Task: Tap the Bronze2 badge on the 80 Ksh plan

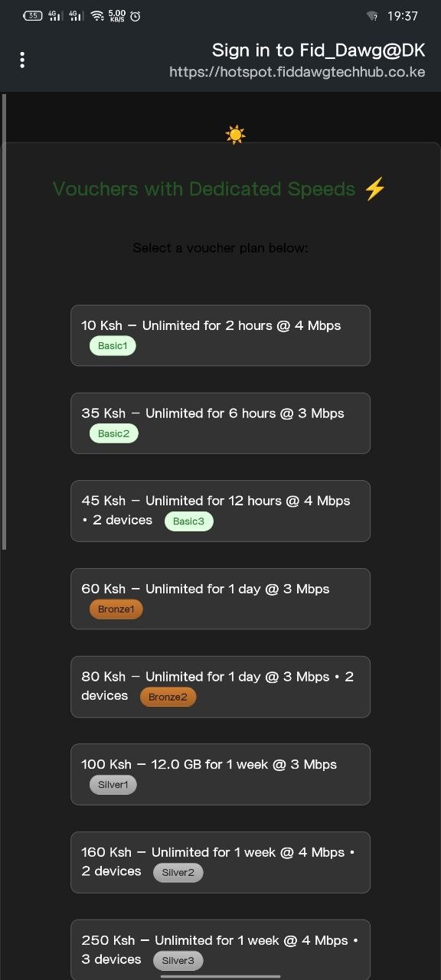Action: coord(168,697)
